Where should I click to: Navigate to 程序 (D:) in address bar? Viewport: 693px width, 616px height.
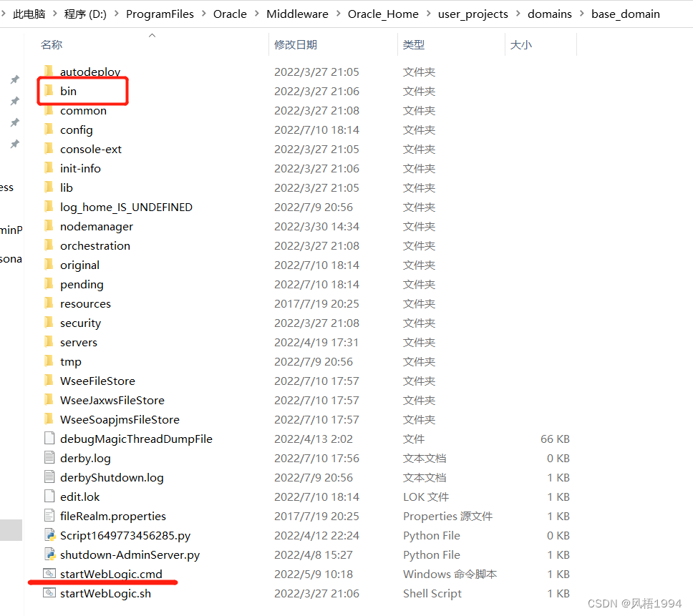click(x=85, y=14)
